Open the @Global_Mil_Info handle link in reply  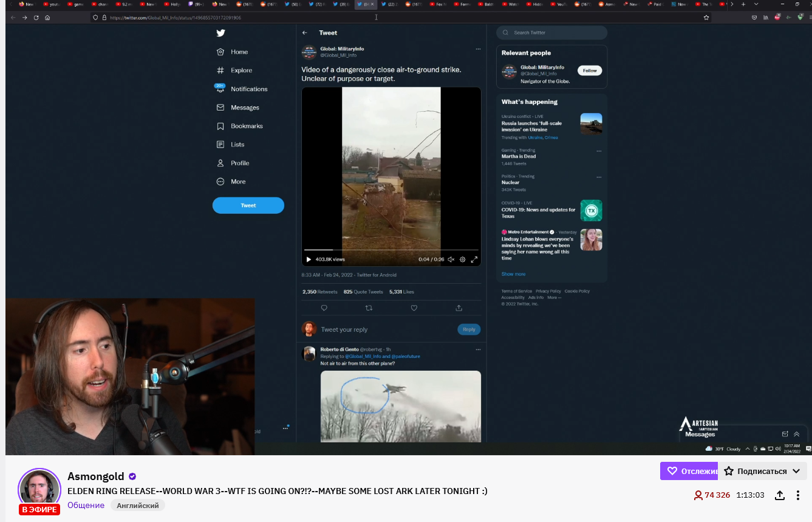pos(363,357)
